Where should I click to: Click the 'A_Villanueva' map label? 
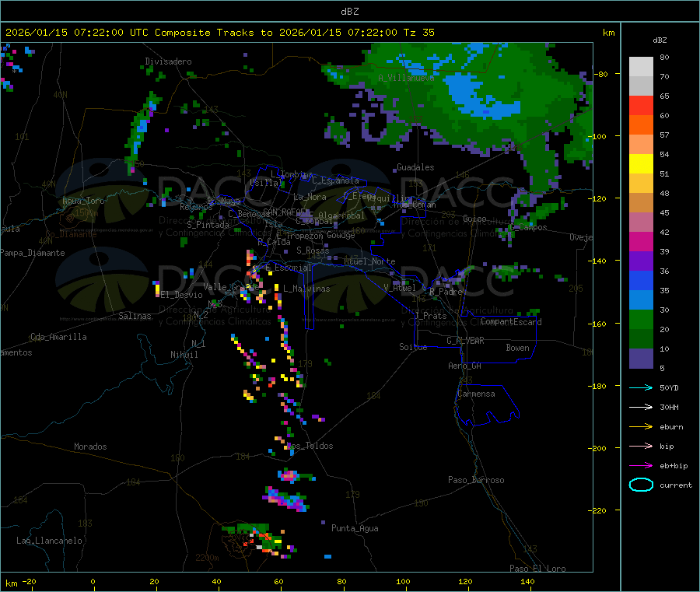point(406,78)
